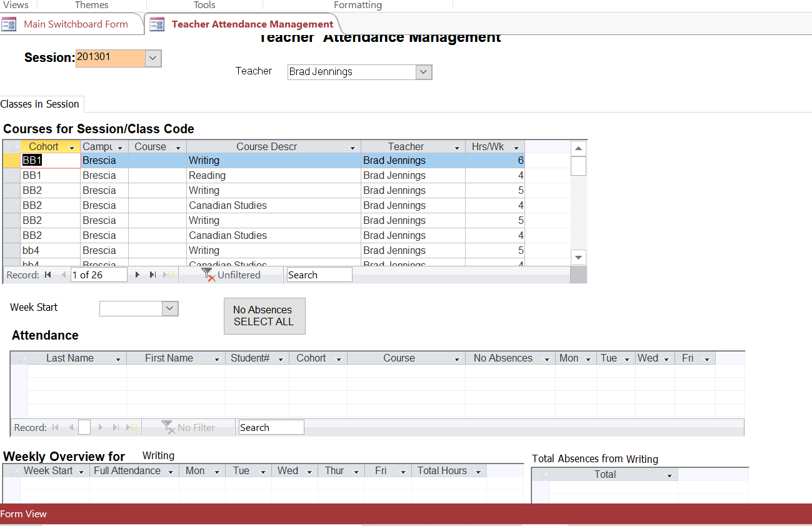This screenshot has width=812, height=526.
Task: Go to next record in Attendance navigator
Action: (x=101, y=427)
